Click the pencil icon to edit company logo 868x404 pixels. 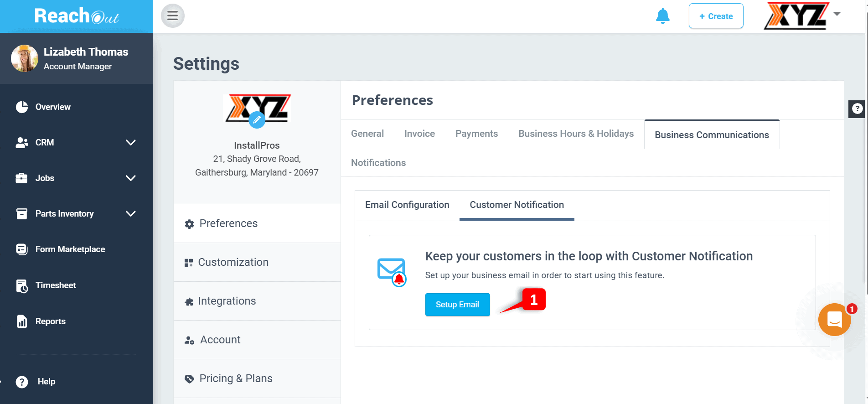tap(257, 120)
